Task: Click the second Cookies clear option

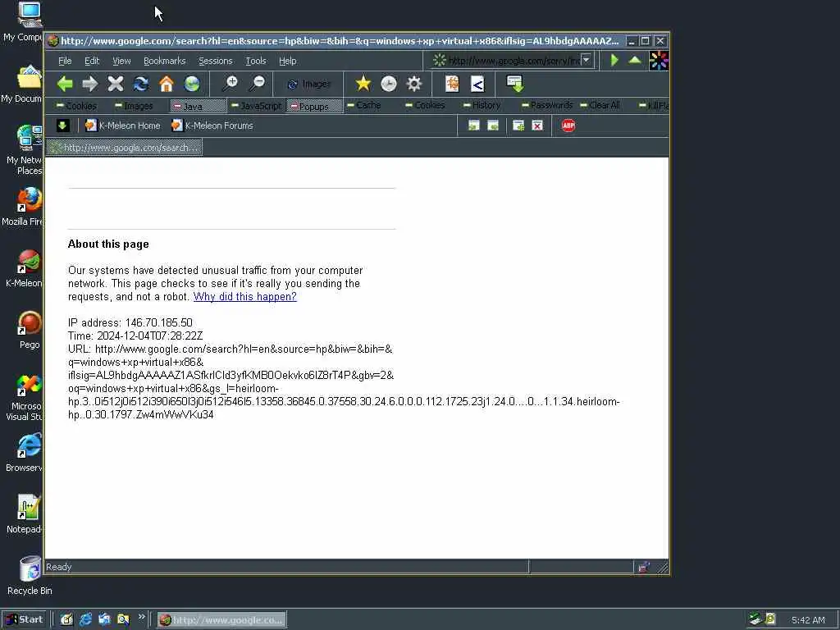Action: [x=426, y=105]
